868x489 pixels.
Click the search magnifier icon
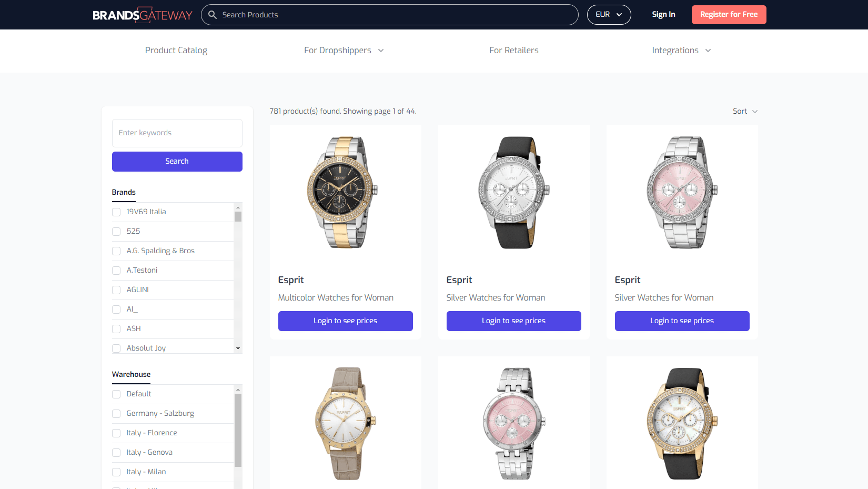coord(213,15)
